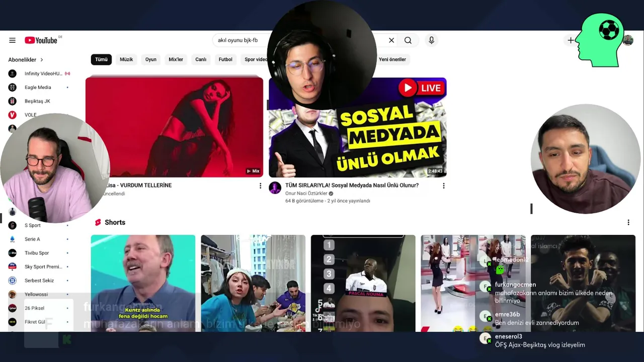Screen dimensions: 644x362
Task: Open Yellowossi channel avatar
Action: 13,294
